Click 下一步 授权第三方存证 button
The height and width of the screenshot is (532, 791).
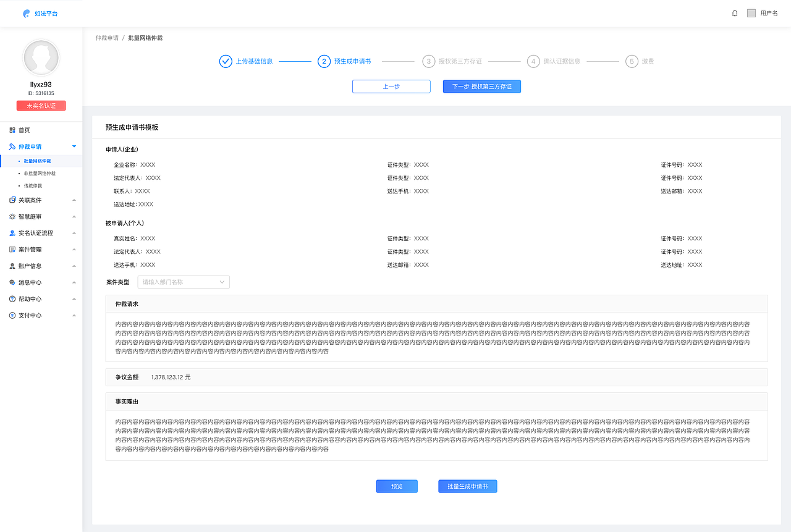point(482,87)
